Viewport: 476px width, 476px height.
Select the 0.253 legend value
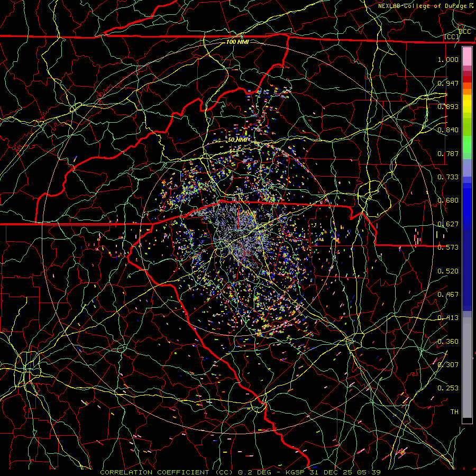448,388
